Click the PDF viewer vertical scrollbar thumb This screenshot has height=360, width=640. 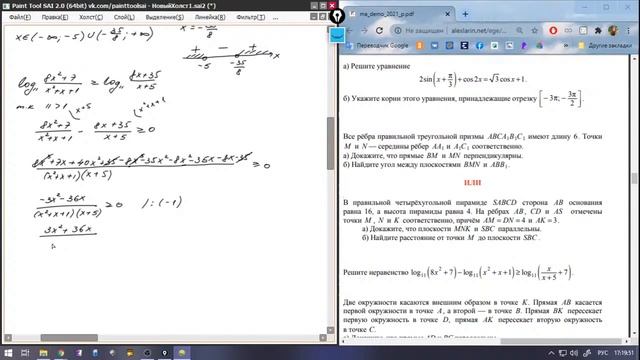pyautogui.click(x=634, y=178)
